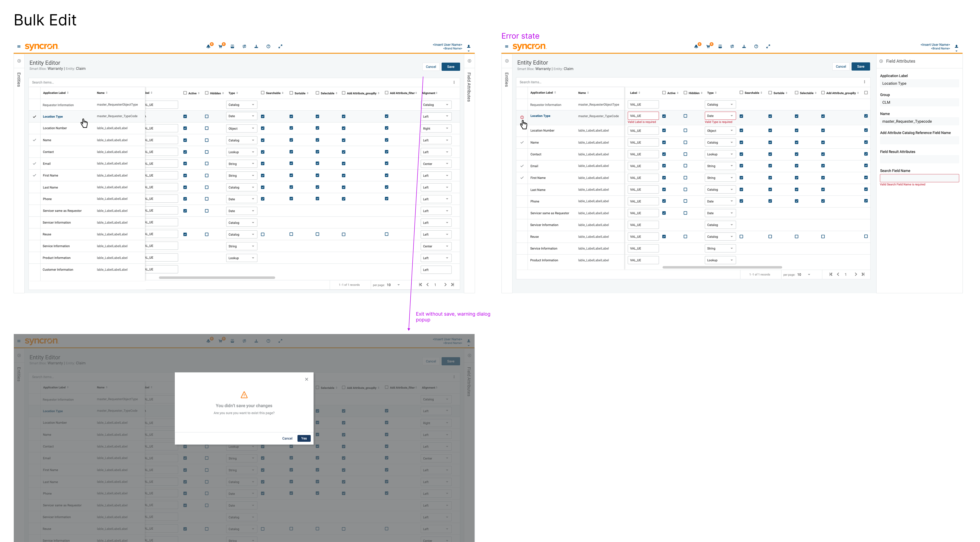The image size is (980, 542).
Task: Open hamburger menu in Error state frame
Action: tap(506, 46)
